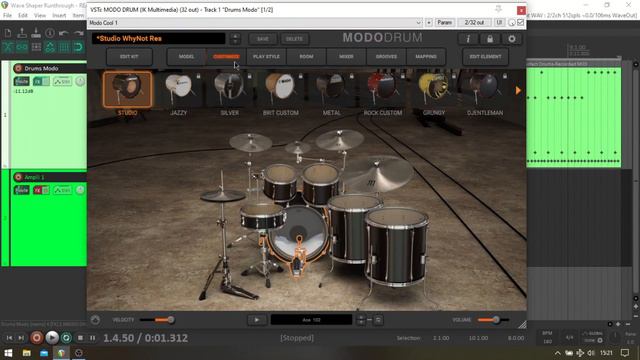Switch to the Mapping tab
Image resolution: width=640 pixels, height=360 pixels.
[426, 57]
